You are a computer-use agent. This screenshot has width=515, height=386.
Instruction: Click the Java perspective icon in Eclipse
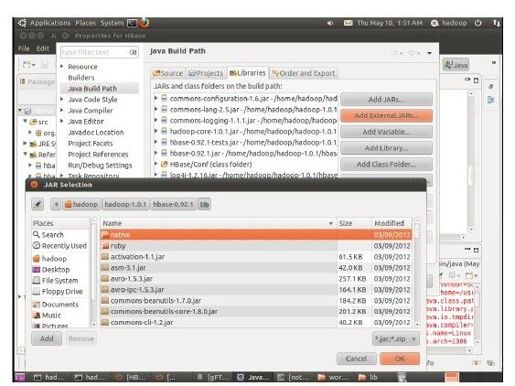coord(456,65)
